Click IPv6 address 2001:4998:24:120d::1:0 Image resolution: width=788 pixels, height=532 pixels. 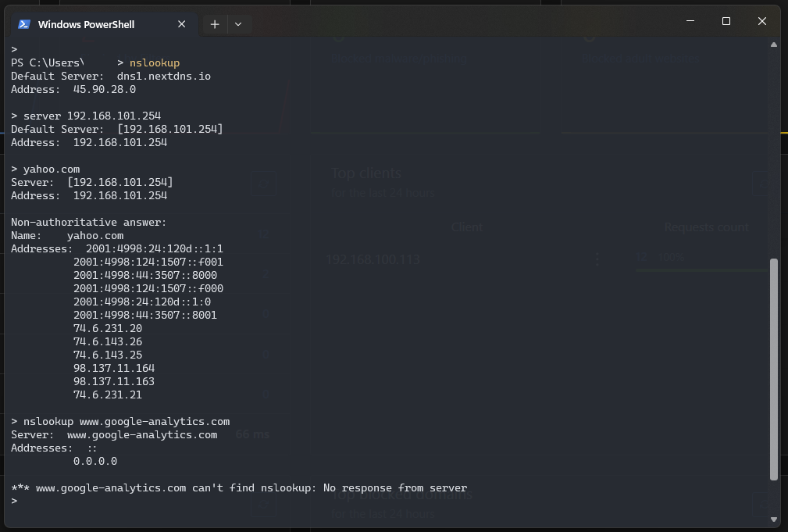pyautogui.click(x=142, y=302)
